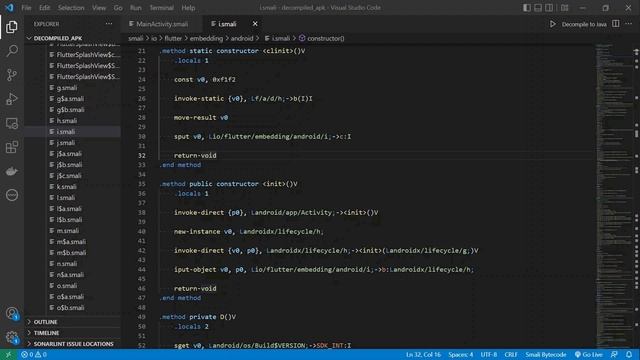
Task: Open o$a.smali in file explorer
Action: tap(70, 297)
